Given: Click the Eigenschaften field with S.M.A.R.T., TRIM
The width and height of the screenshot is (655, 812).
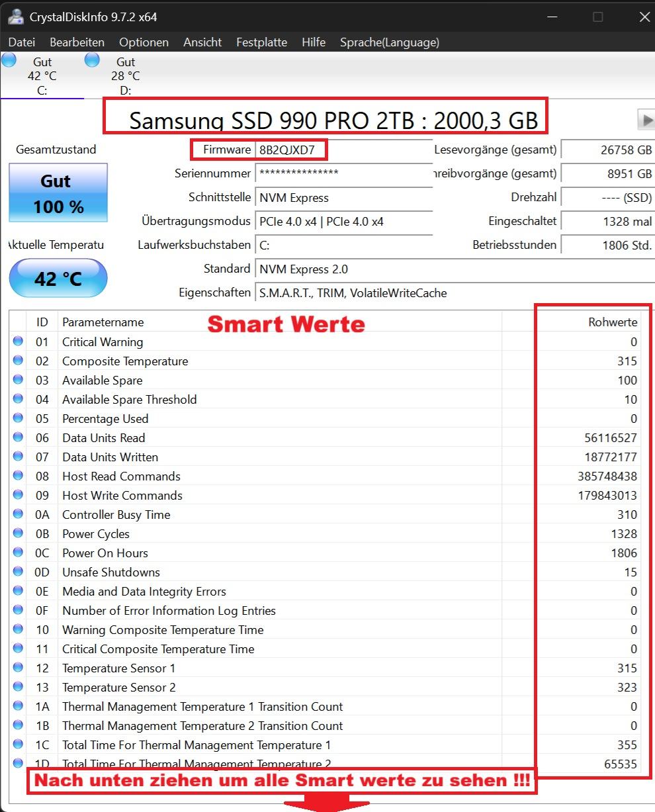Looking at the screenshot, I should click(x=455, y=293).
